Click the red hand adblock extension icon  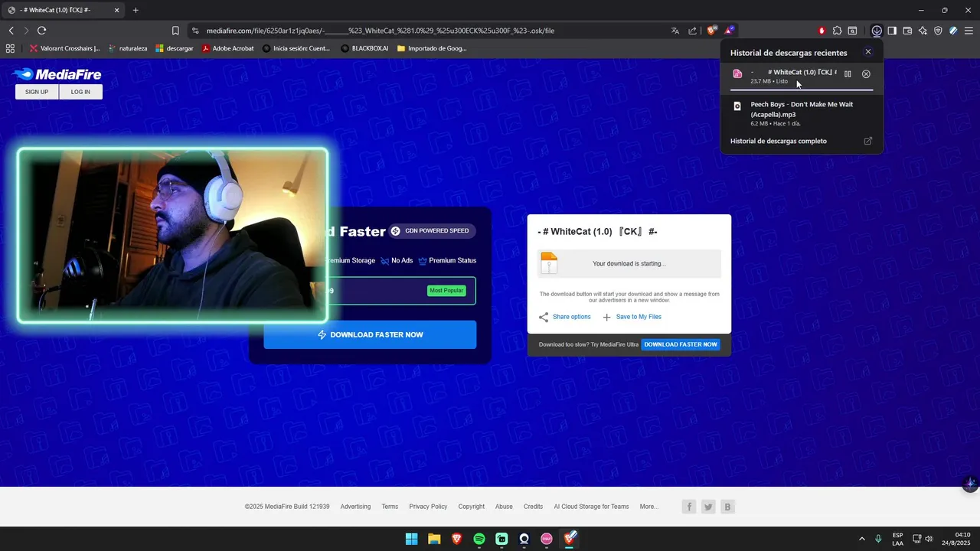point(822,31)
